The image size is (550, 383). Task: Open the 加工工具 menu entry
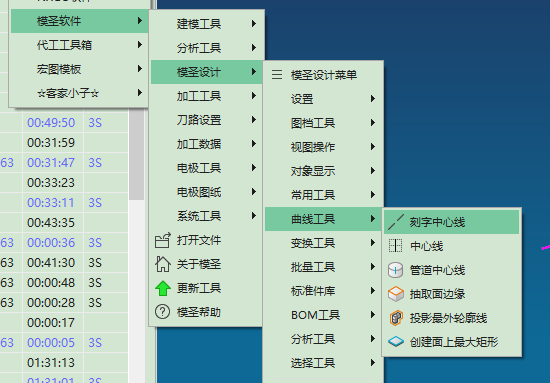207,96
